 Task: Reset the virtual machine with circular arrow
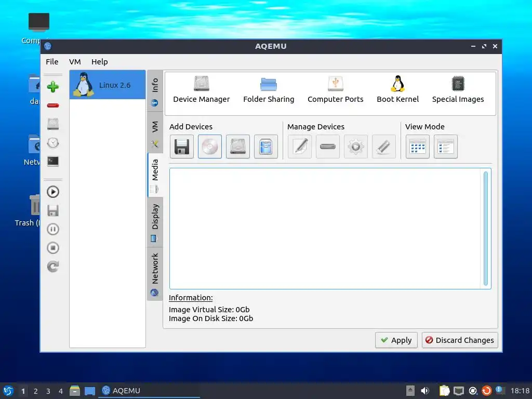pos(53,267)
